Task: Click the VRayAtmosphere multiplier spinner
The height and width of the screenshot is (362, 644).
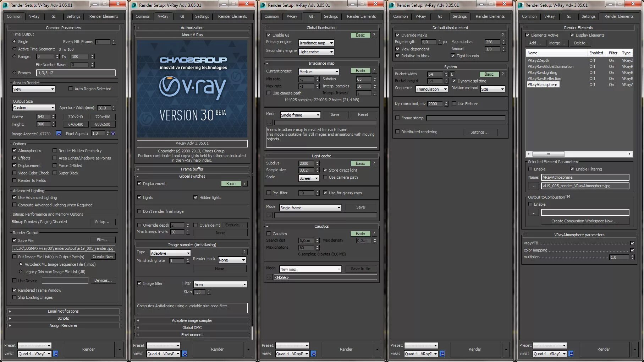Action: pyautogui.click(x=633, y=257)
